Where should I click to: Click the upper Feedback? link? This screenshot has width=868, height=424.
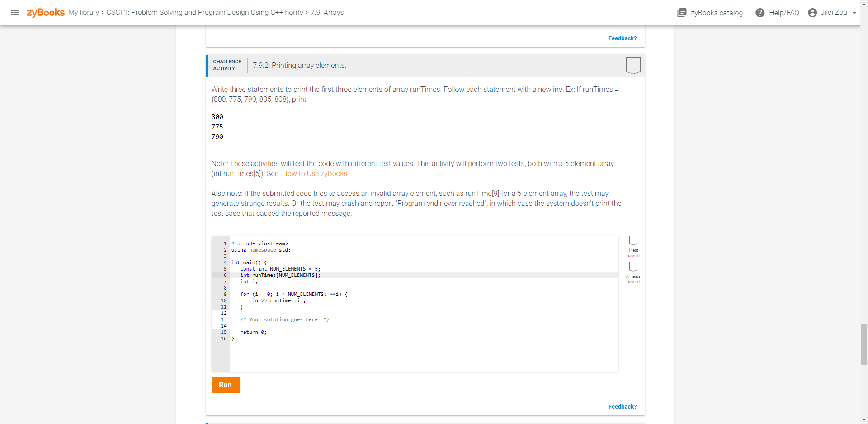(x=622, y=38)
